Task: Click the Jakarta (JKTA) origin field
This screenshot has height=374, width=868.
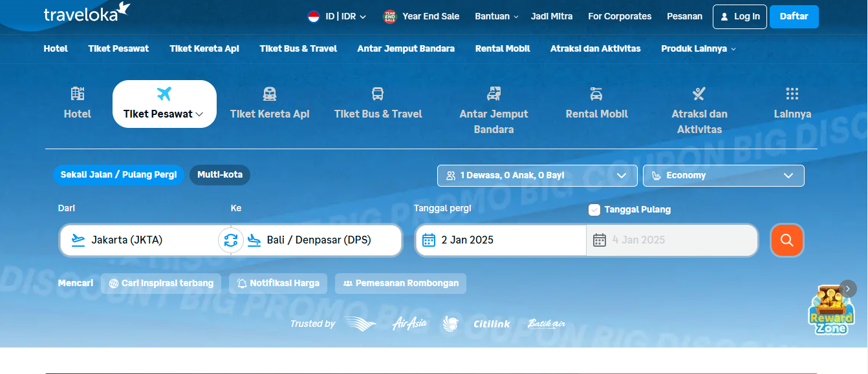Action: pos(139,240)
